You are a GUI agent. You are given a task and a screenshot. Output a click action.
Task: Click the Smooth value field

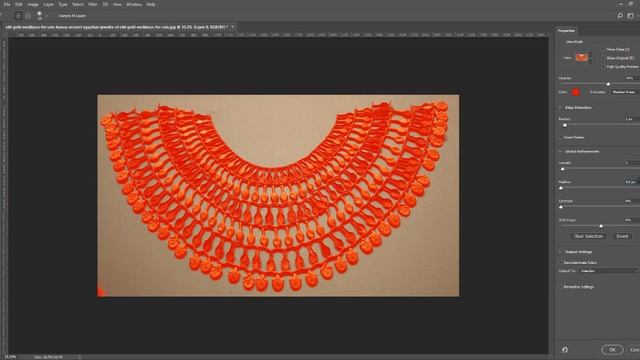coord(631,163)
